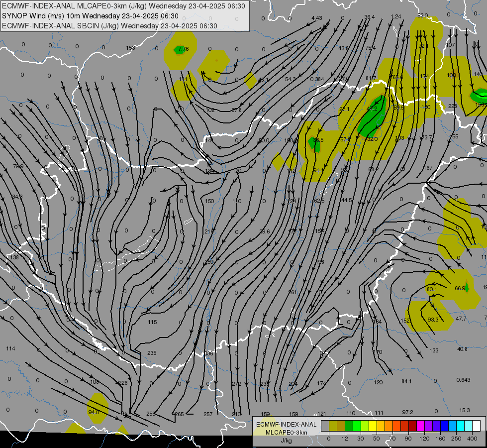Image resolution: width=487 pixels, height=448 pixels.
Task: Click the map value 235
Action: point(152,353)
